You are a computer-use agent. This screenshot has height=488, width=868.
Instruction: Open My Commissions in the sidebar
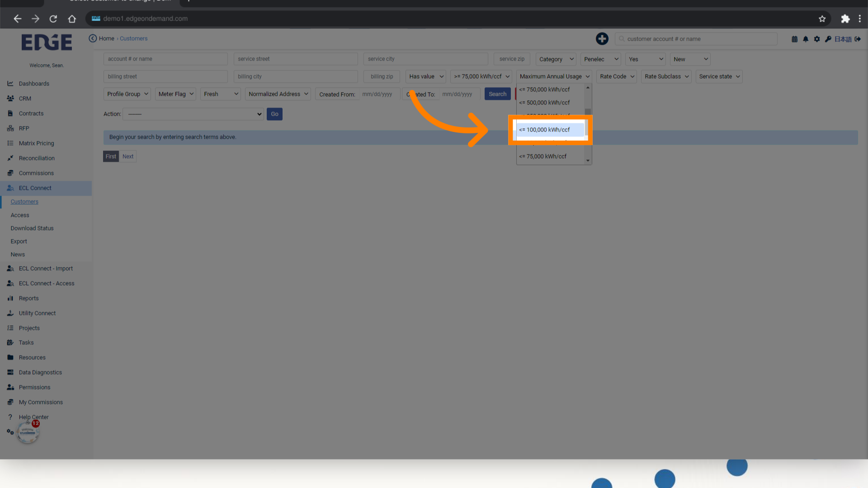click(x=41, y=402)
